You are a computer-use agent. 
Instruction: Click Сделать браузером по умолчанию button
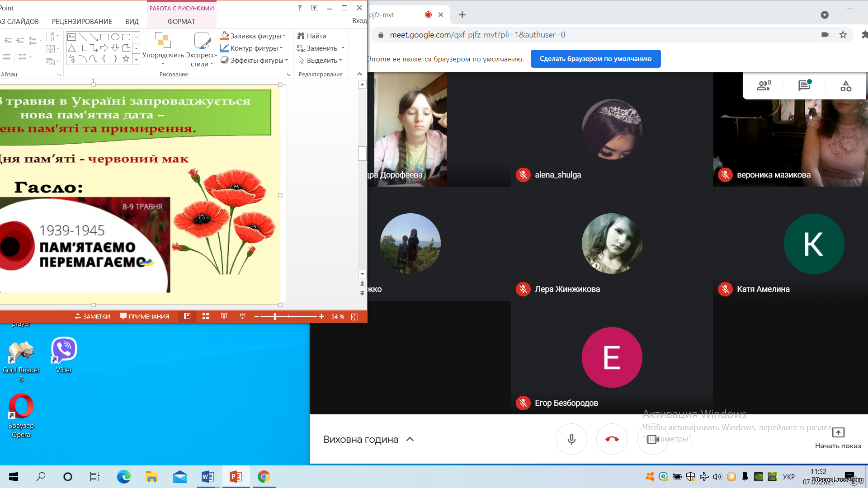[x=595, y=59]
